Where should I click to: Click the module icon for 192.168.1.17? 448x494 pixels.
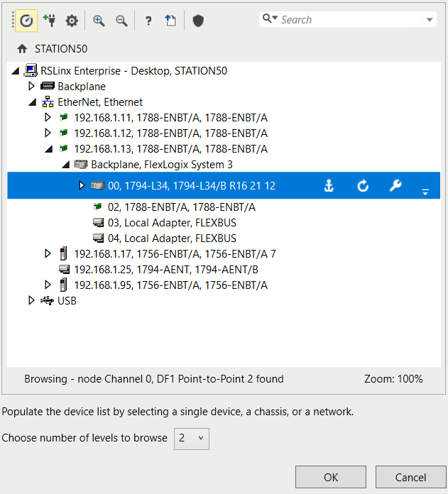pos(63,253)
